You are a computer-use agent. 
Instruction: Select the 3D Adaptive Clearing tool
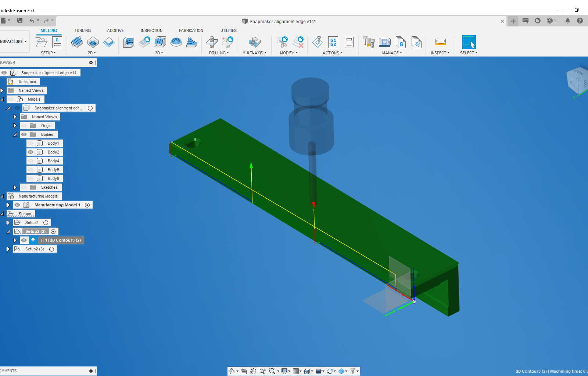tap(128, 42)
